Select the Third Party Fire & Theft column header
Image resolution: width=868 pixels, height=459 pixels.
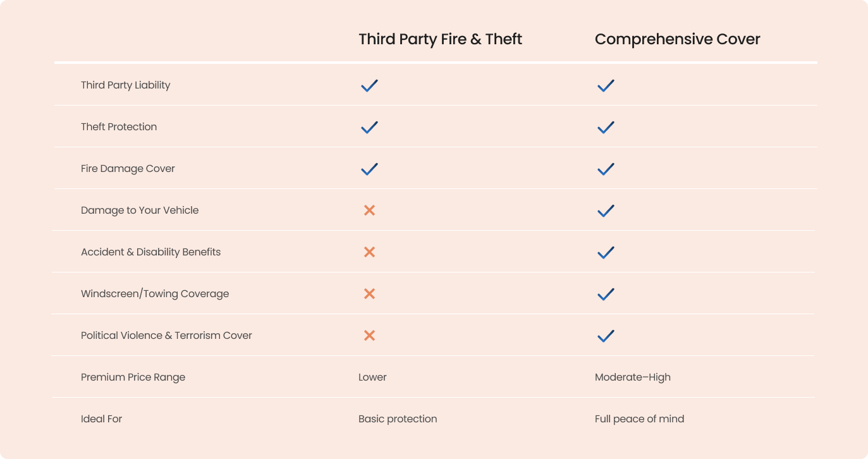click(x=440, y=39)
